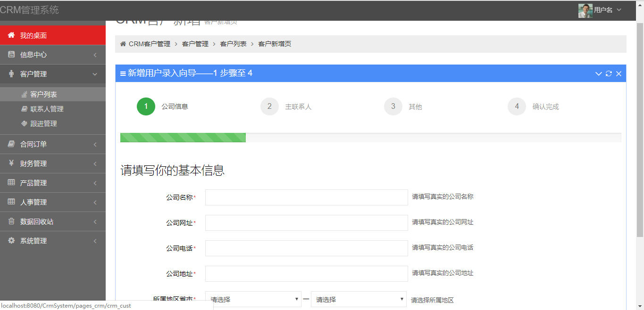This screenshot has width=644, height=310.
Task: Go to step 2 主联系人
Action: (x=286, y=106)
